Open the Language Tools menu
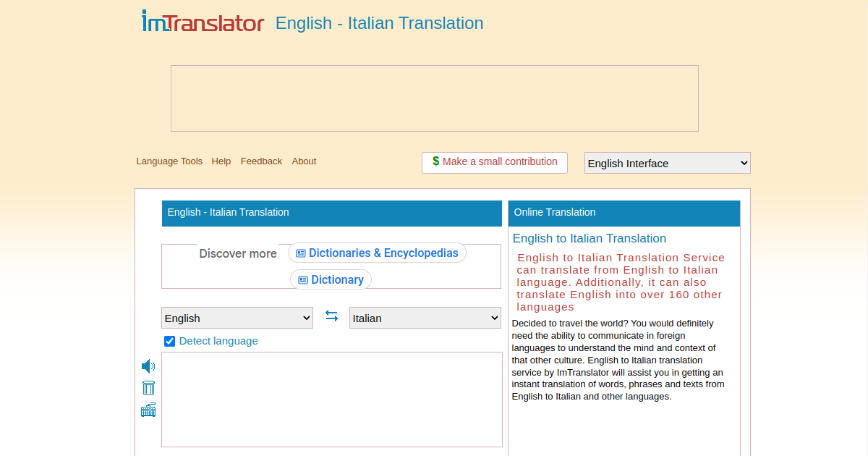The height and width of the screenshot is (456, 868). (169, 161)
